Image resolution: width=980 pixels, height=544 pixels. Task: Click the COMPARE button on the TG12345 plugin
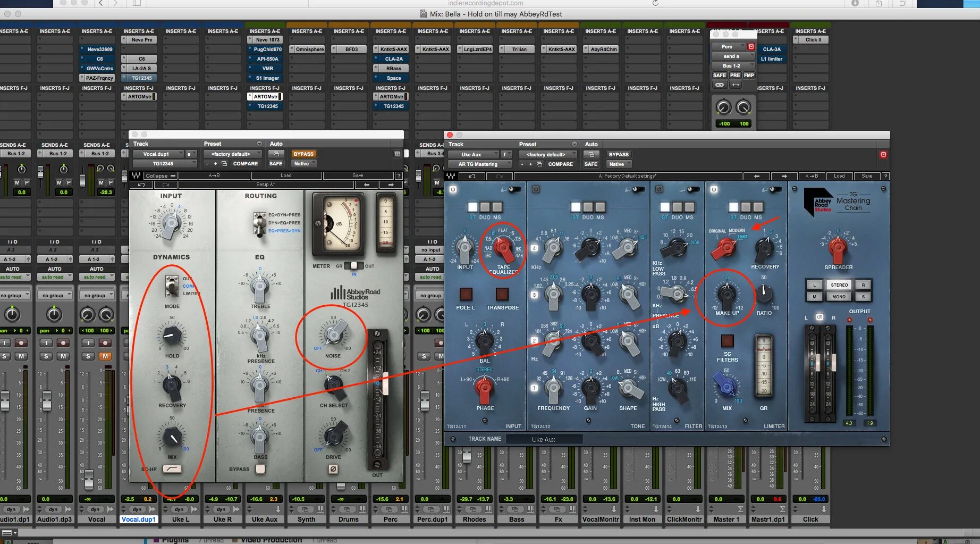246,164
